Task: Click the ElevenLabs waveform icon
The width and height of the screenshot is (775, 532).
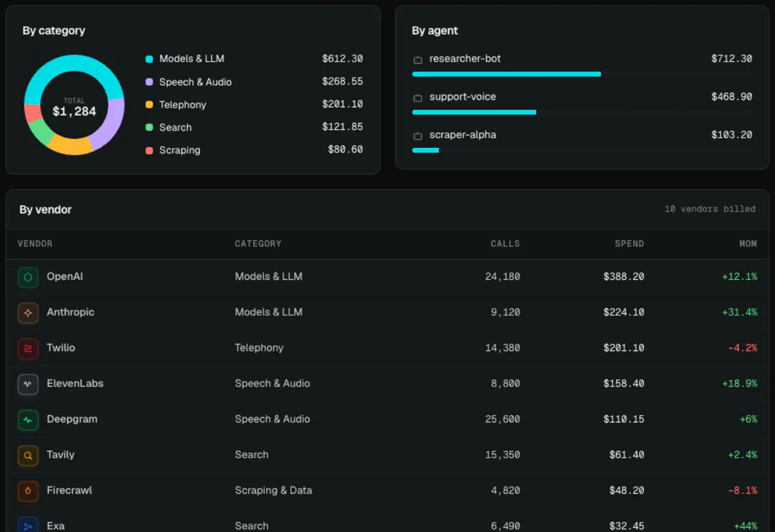Action: tap(28, 384)
